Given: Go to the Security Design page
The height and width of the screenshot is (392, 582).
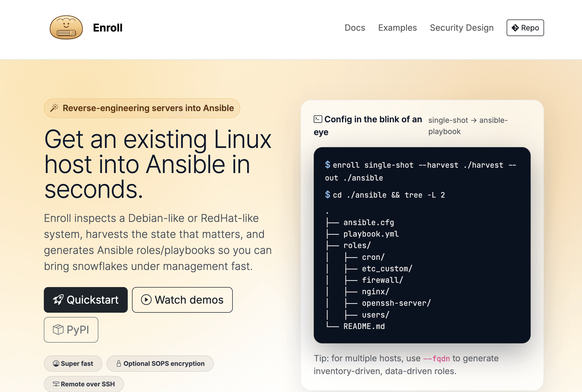Looking at the screenshot, I should (461, 28).
